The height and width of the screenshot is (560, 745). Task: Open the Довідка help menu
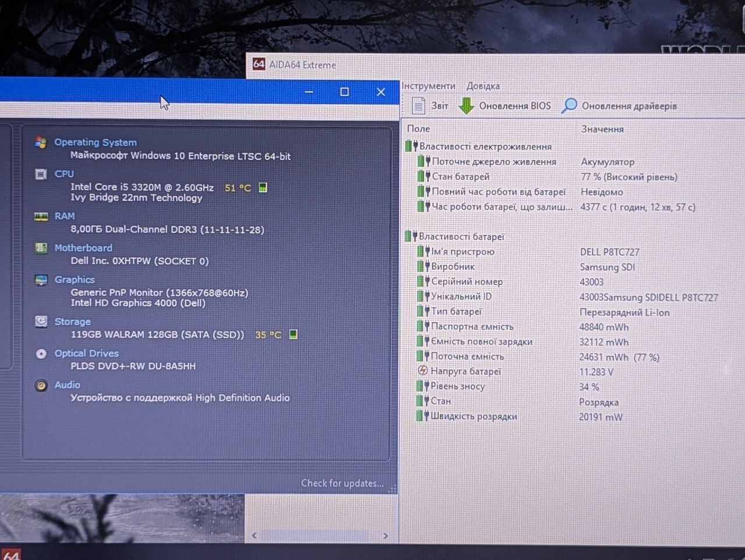[x=483, y=86]
